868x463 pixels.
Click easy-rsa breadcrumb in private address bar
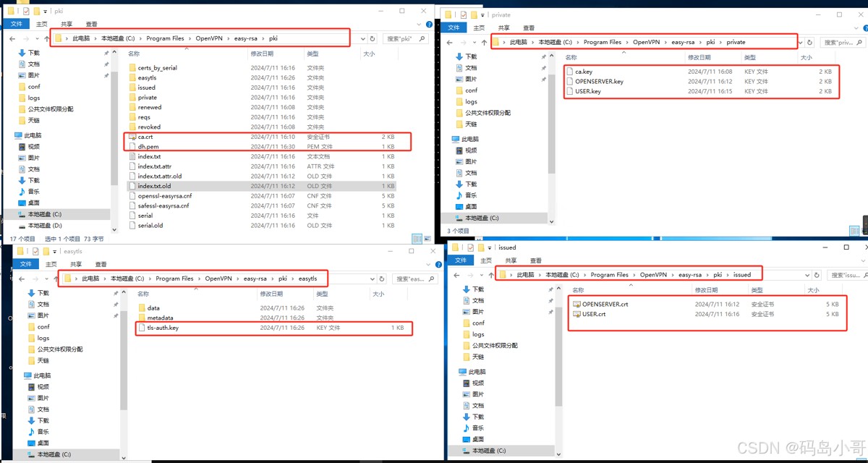tap(683, 42)
